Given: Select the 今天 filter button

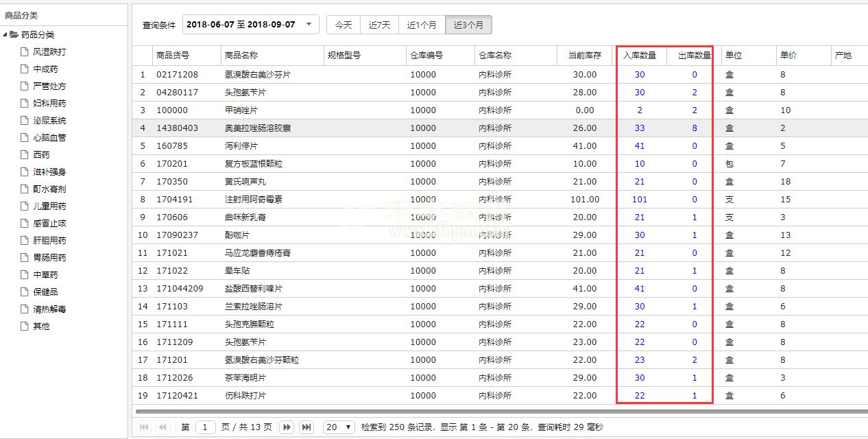Looking at the screenshot, I should (x=343, y=25).
